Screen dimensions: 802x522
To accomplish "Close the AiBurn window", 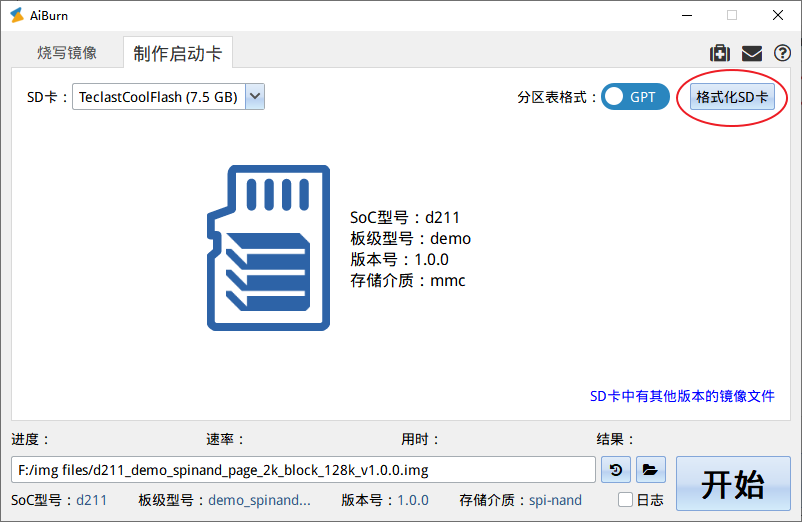I will point(777,16).
